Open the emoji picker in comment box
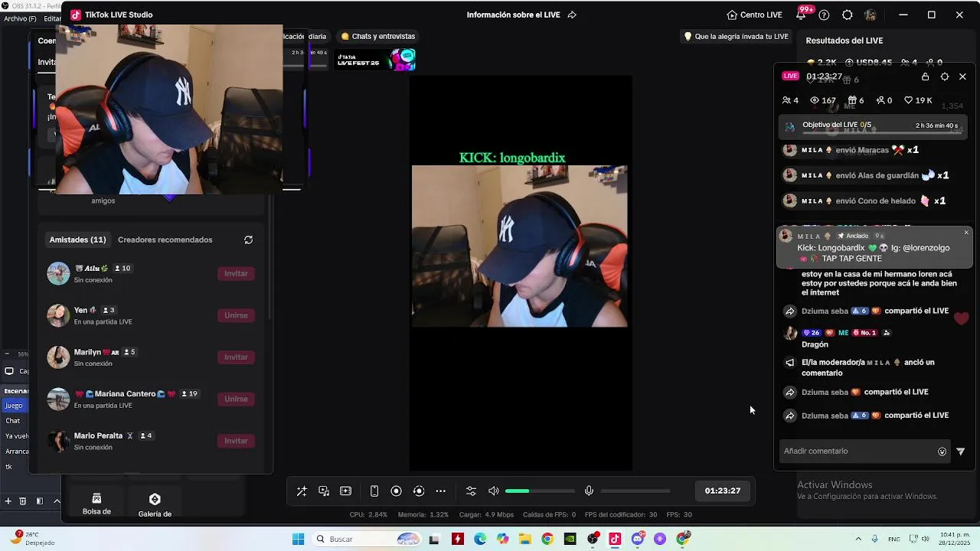The height and width of the screenshot is (551, 980). point(942,452)
